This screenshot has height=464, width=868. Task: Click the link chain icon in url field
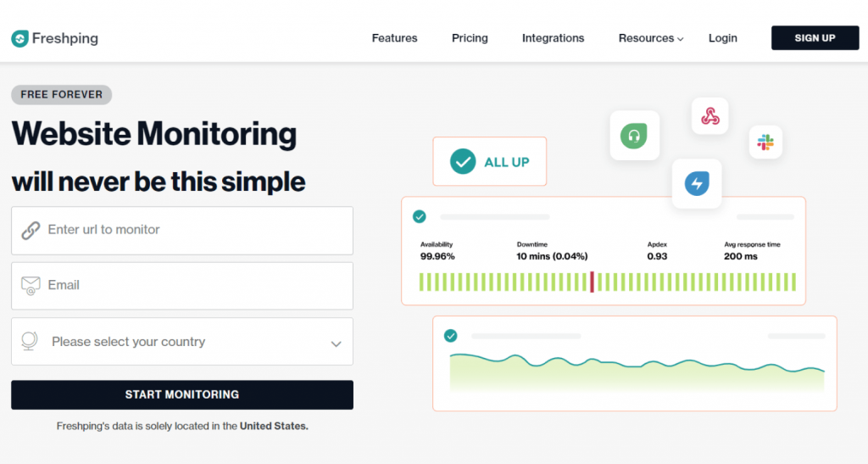[31, 230]
